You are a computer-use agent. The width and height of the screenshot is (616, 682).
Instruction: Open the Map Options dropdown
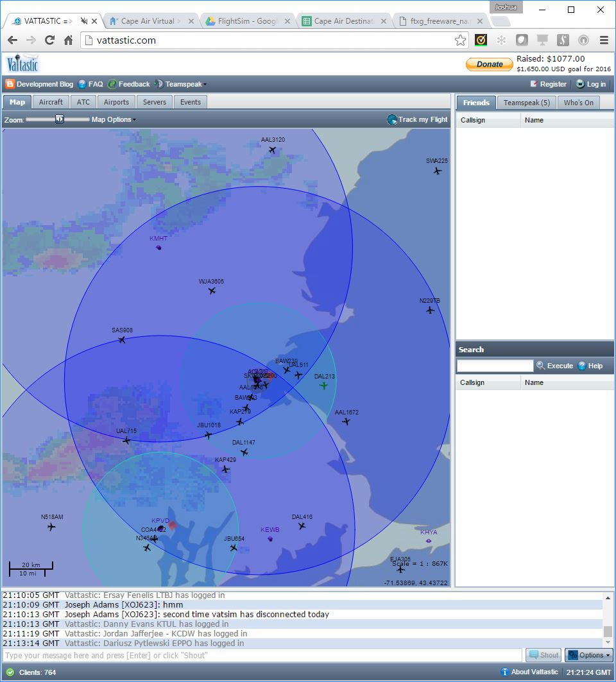pos(114,119)
